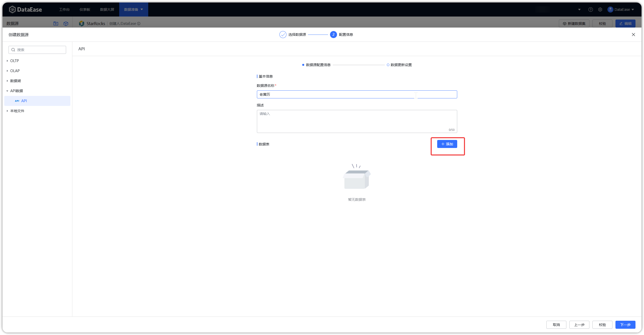Open the 数据准备 menu dropdown
The image size is (644, 335).
coord(133,9)
